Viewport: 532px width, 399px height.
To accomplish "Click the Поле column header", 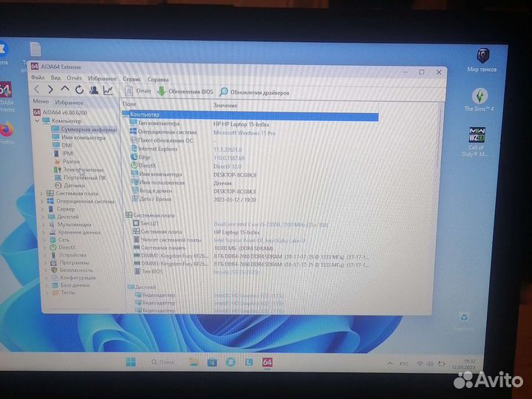I will tap(129, 104).
